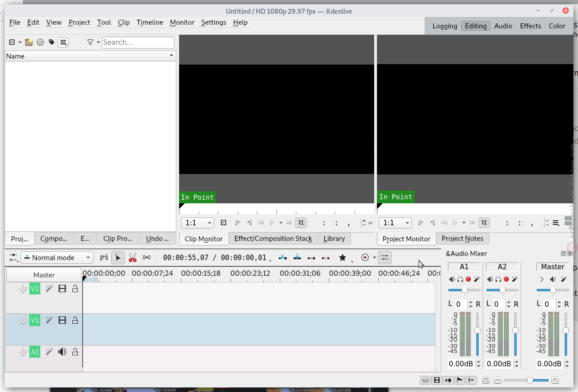
Task: Choose the spacer tool
Action: (x=147, y=257)
